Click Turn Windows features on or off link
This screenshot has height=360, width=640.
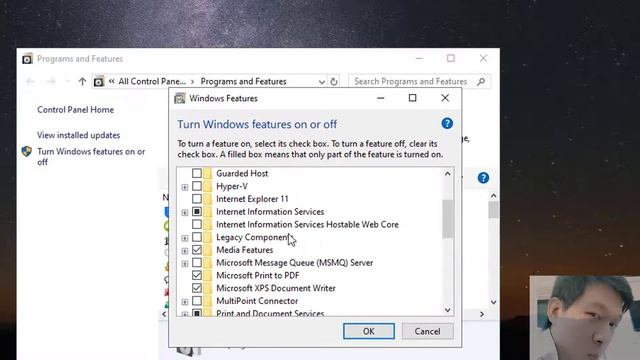coord(91,157)
